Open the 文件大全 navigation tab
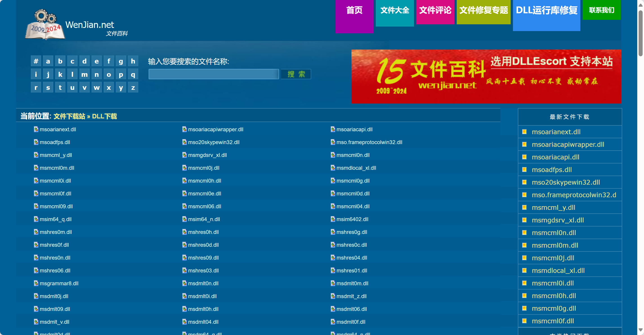 (x=394, y=13)
